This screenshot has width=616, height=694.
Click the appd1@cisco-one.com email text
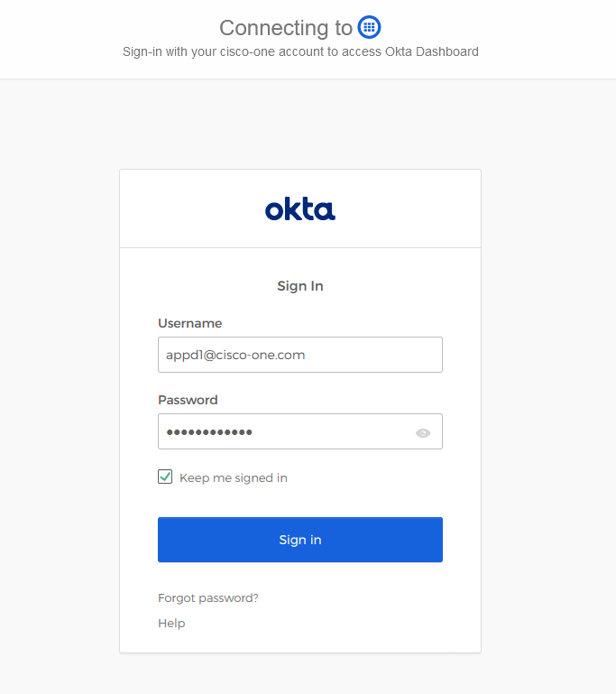click(235, 355)
